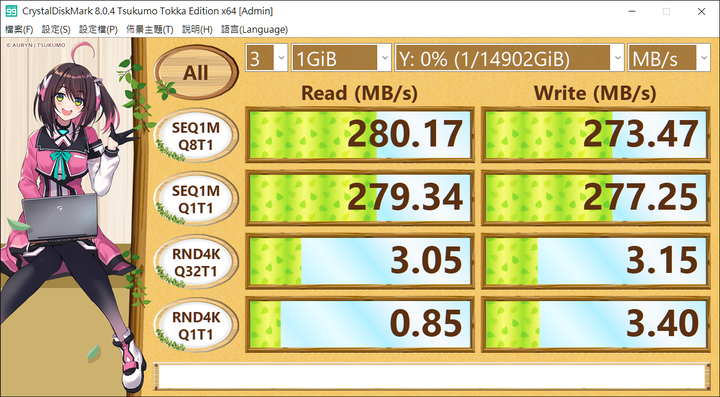
Task: Open the 檔案(F) menu
Action: coord(19,29)
